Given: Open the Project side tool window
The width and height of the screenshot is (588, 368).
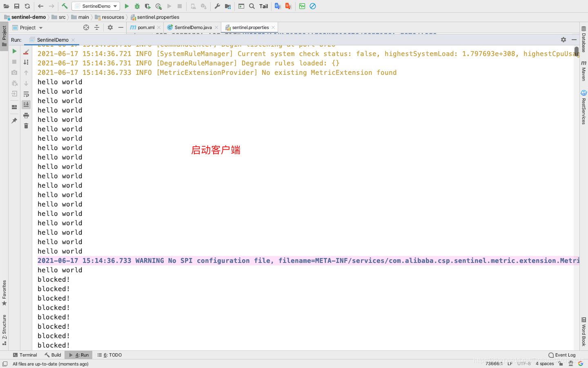Looking at the screenshot, I should click(4, 36).
